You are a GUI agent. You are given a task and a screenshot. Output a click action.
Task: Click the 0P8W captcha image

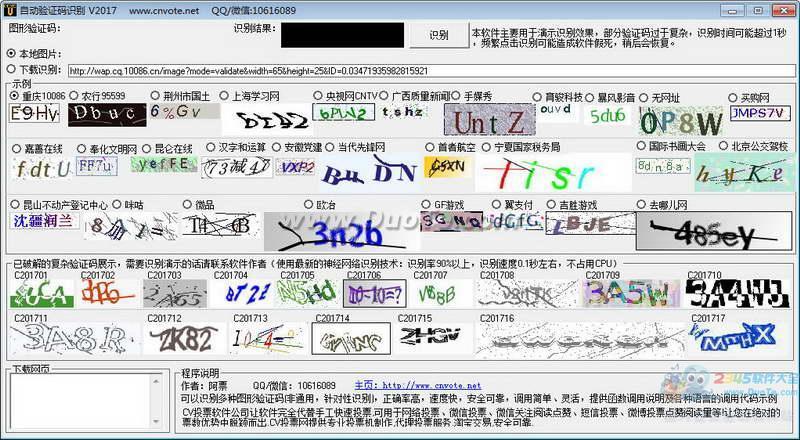coord(681,121)
